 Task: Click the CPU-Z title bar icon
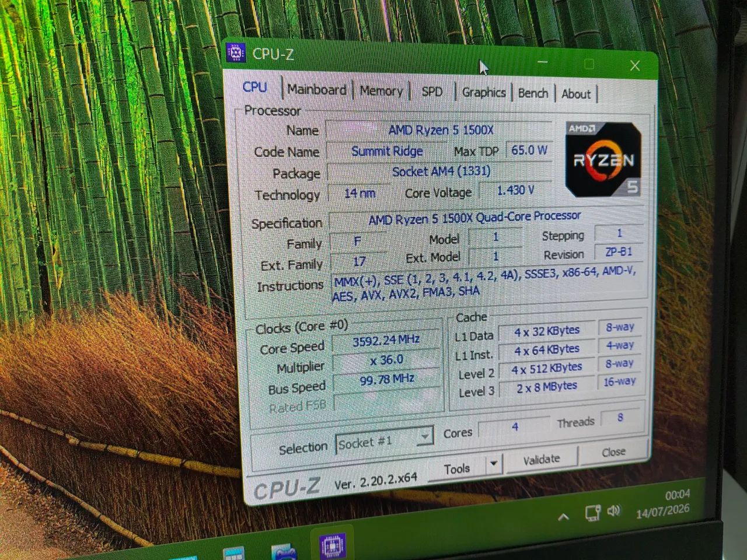click(235, 52)
